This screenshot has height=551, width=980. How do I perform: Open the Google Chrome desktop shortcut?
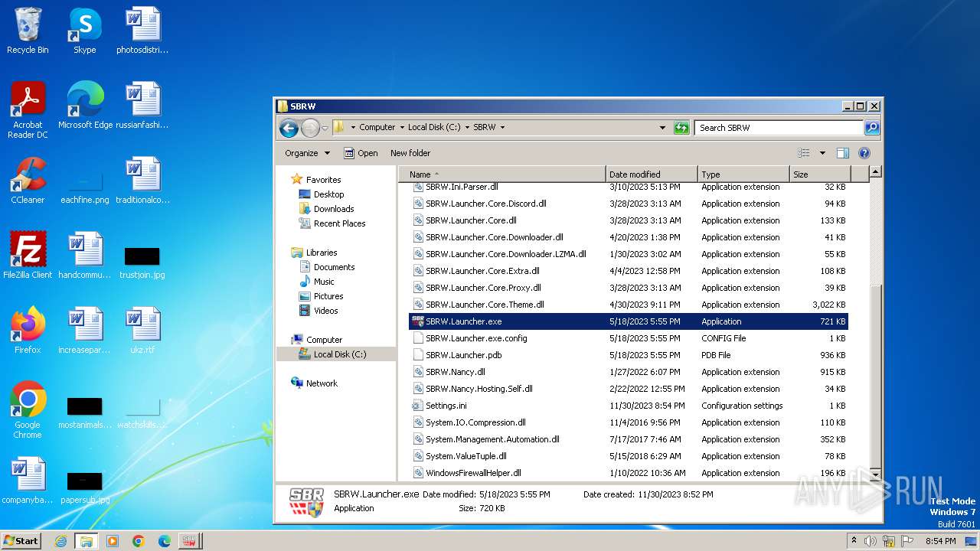[28, 410]
